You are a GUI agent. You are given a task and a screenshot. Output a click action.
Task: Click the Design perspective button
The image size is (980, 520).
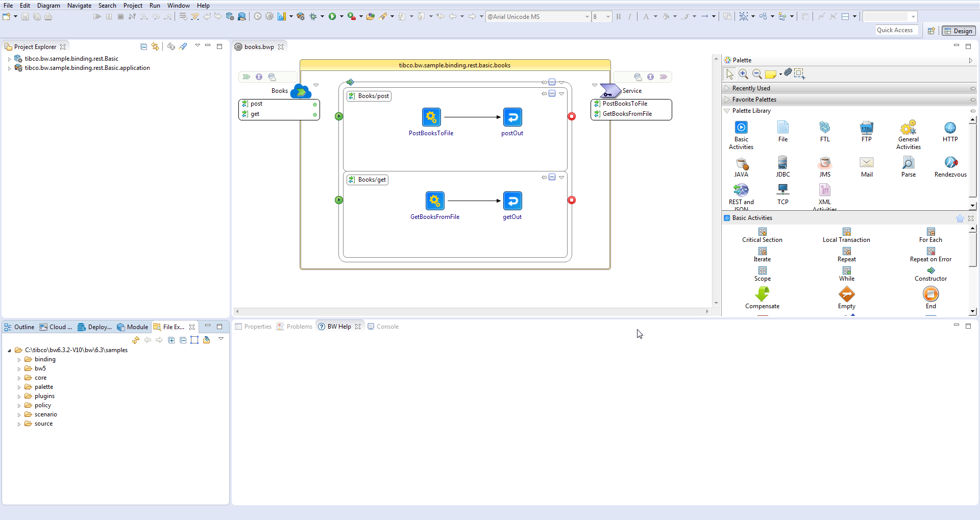(x=958, y=31)
